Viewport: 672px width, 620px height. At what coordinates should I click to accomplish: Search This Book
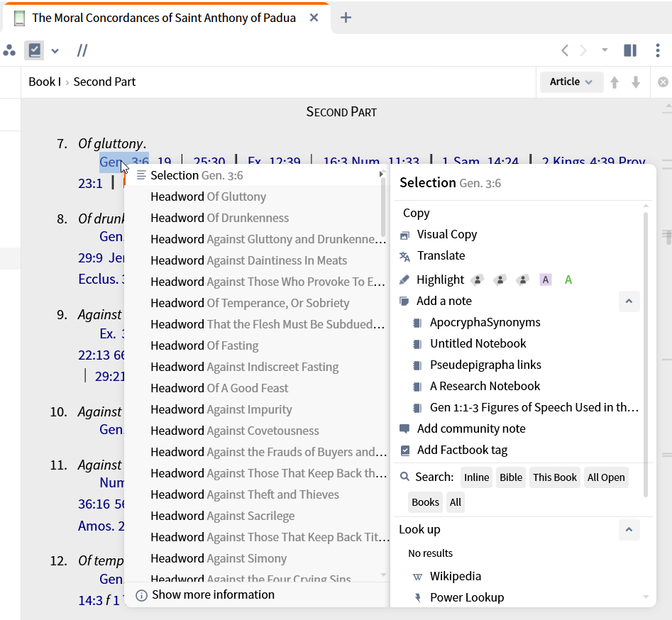555,477
